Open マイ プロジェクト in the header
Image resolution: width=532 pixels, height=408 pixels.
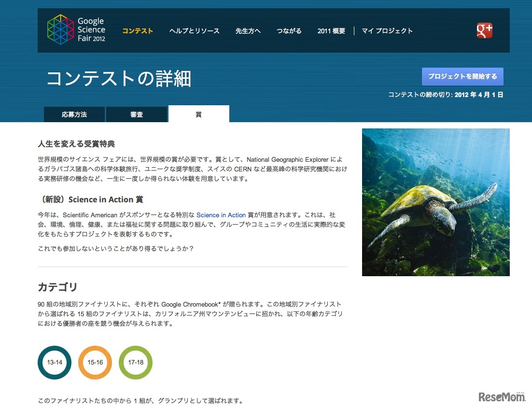tap(387, 31)
